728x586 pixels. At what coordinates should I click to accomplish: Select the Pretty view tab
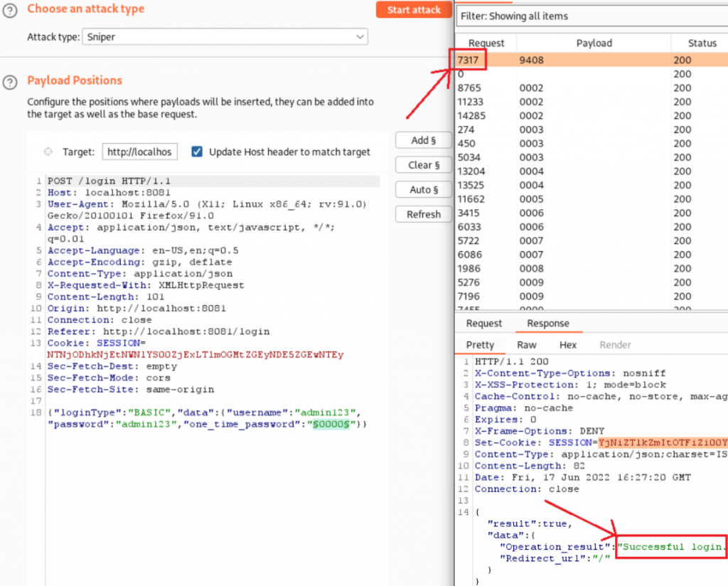click(x=480, y=345)
